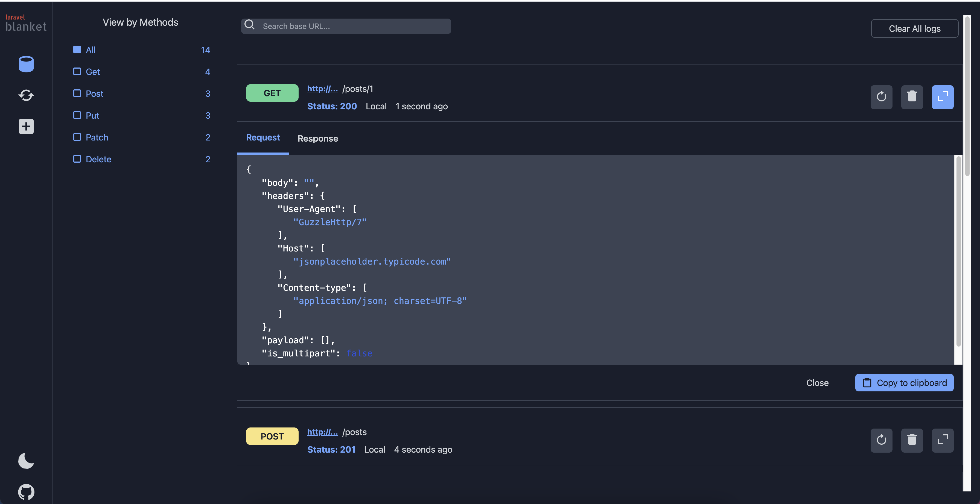Uncheck the All methods checkbox
This screenshot has width=980, height=504.
[77, 50]
